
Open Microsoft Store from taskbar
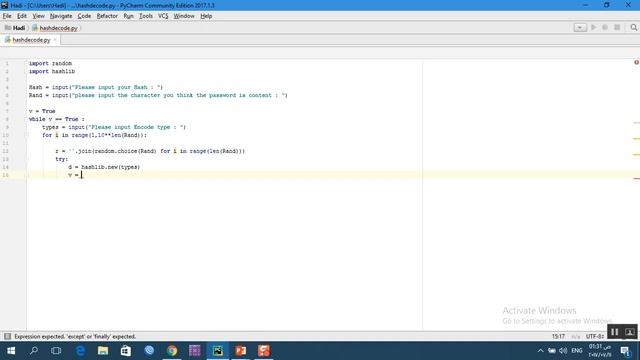pos(126,351)
